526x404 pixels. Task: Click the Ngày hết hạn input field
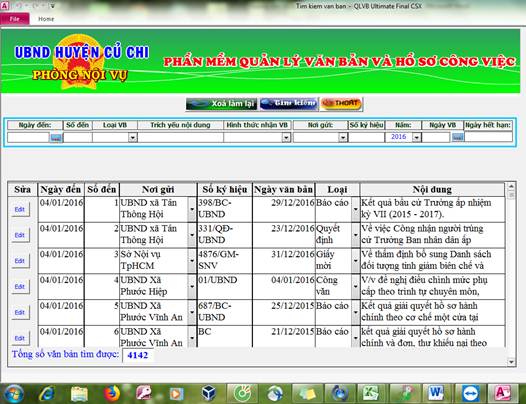click(x=488, y=137)
